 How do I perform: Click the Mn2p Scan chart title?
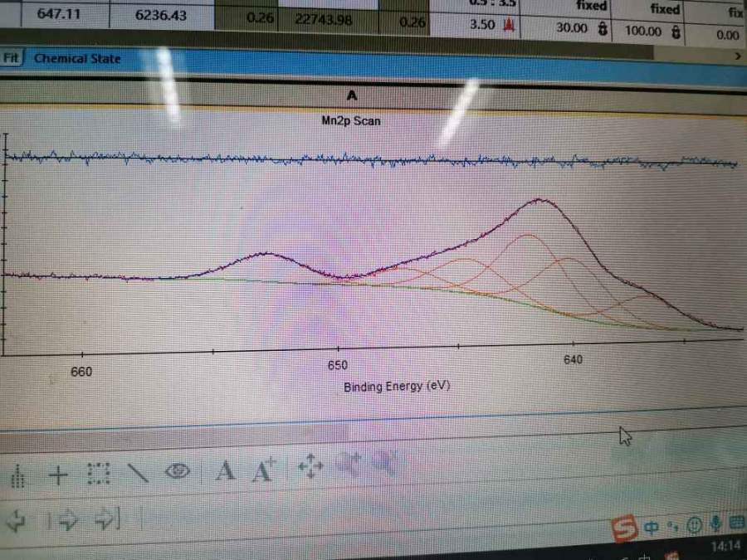(x=351, y=120)
